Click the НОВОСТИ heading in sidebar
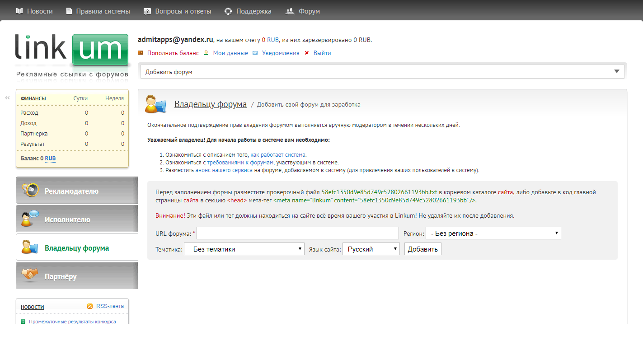This screenshot has width=643, height=364. (x=33, y=307)
